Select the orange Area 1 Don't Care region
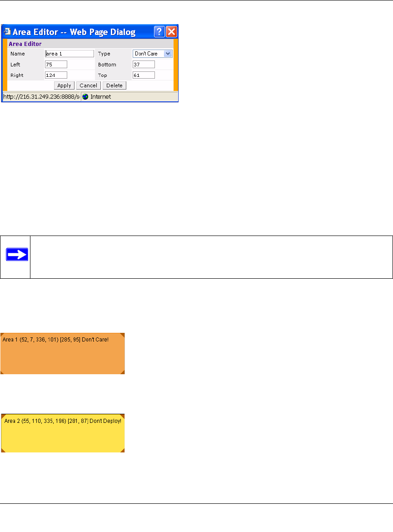393x532 pixels. pos(63,354)
